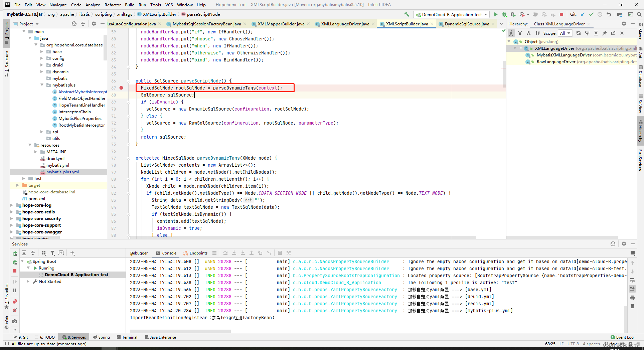The image size is (644, 350).
Task: Click Evaluate Expression calculator icon
Action: click(280, 253)
